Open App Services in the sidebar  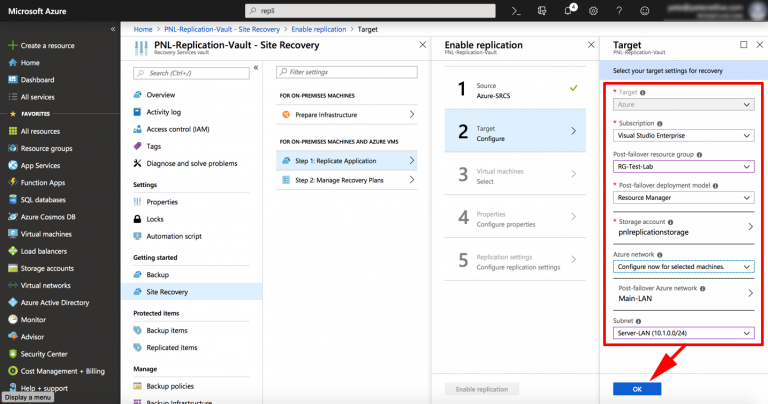(40, 166)
